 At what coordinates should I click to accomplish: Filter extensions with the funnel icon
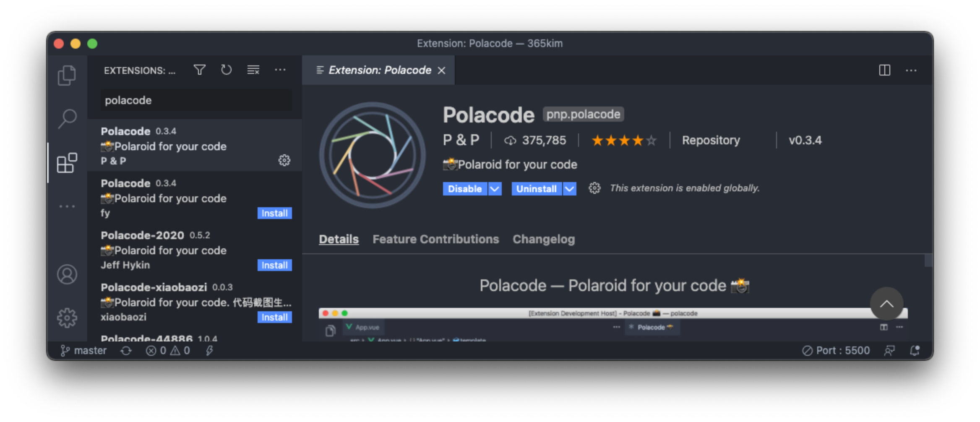click(x=200, y=70)
